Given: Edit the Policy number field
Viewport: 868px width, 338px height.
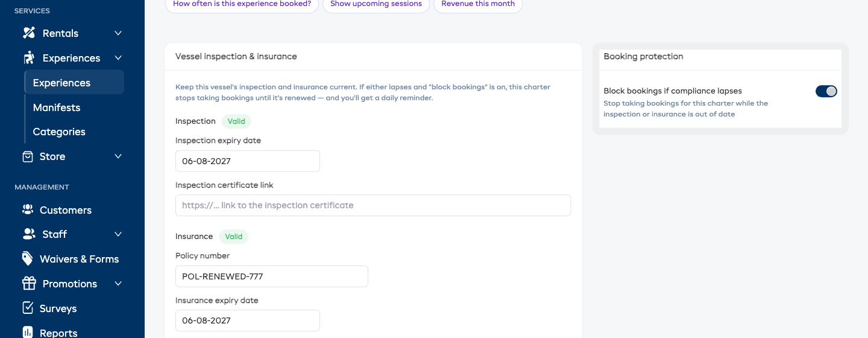Looking at the screenshot, I should click(x=272, y=276).
